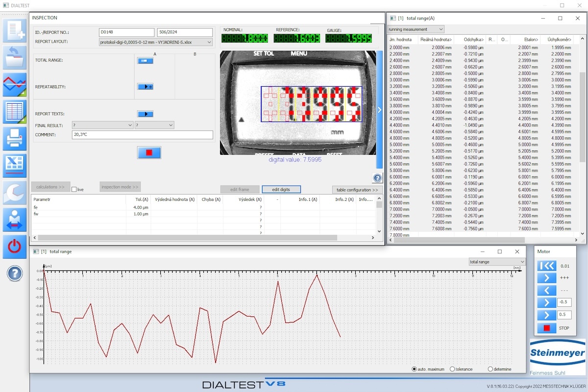
Task: Open the table grid sidebar icon
Action: pyautogui.click(x=15, y=112)
